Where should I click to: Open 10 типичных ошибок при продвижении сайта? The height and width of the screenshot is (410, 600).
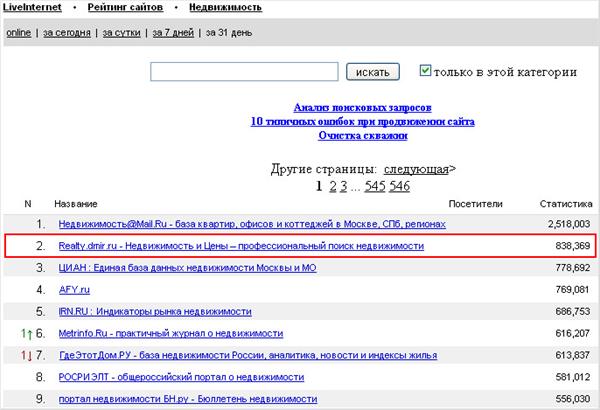click(x=362, y=121)
